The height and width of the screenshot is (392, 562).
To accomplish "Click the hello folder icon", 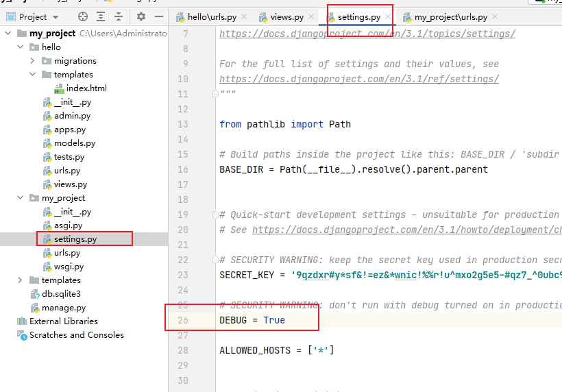I will (x=34, y=47).
